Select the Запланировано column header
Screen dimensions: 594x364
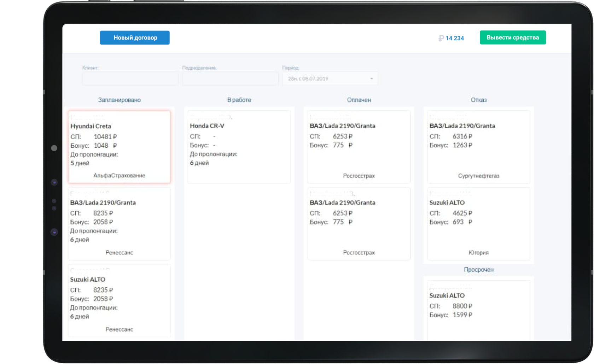click(120, 100)
